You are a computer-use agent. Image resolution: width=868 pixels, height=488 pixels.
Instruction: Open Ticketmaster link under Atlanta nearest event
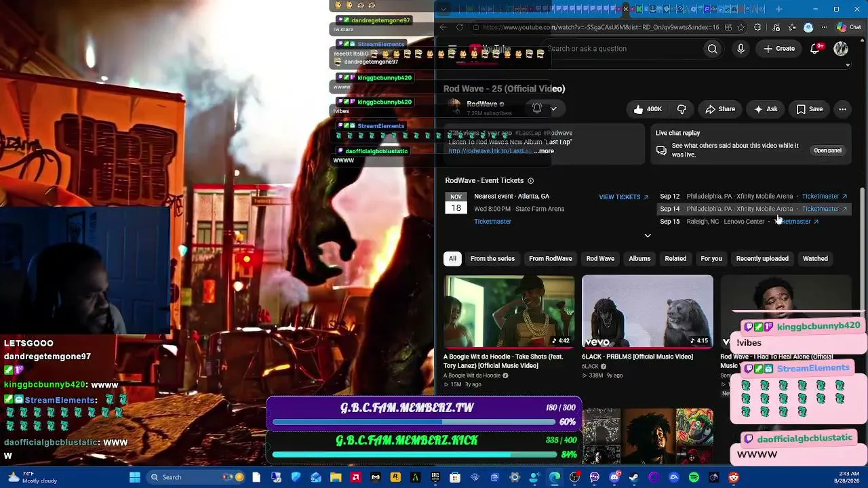492,222
